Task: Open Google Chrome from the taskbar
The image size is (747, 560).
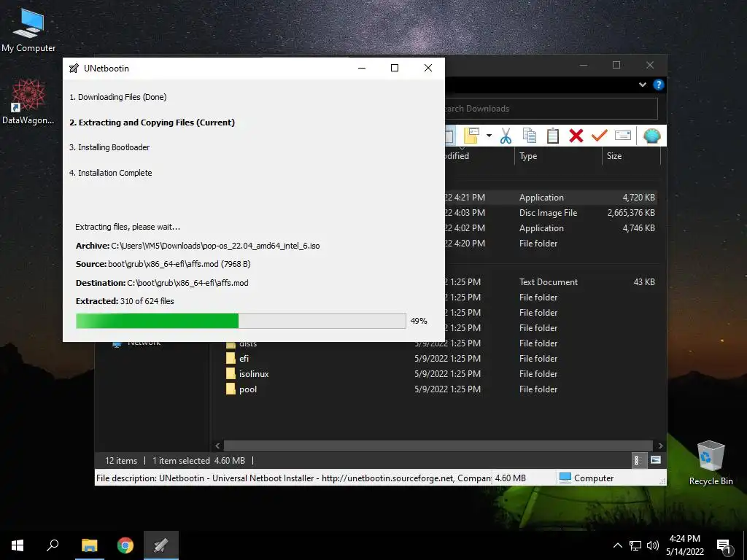Action: 125,545
